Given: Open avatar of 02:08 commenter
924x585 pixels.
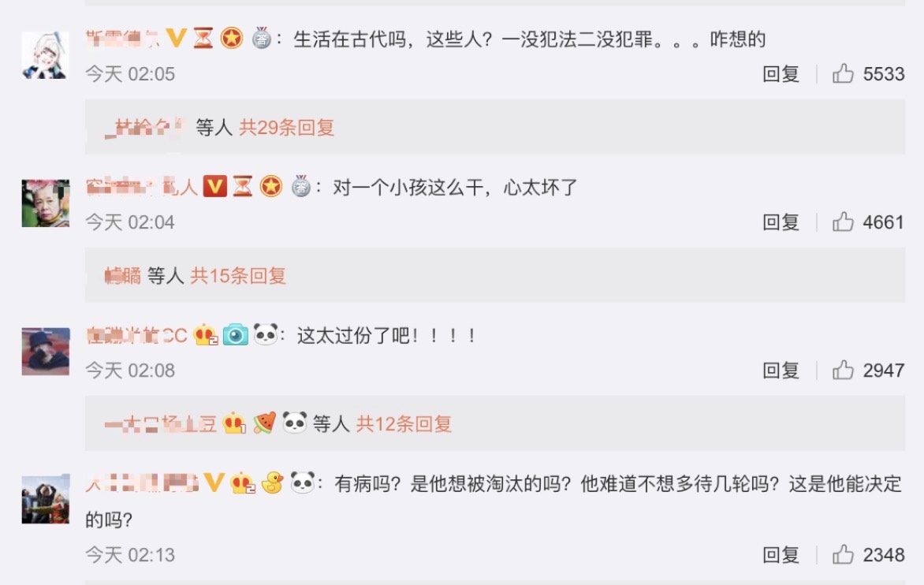Looking at the screenshot, I should pyautogui.click(x=46, y=352).
